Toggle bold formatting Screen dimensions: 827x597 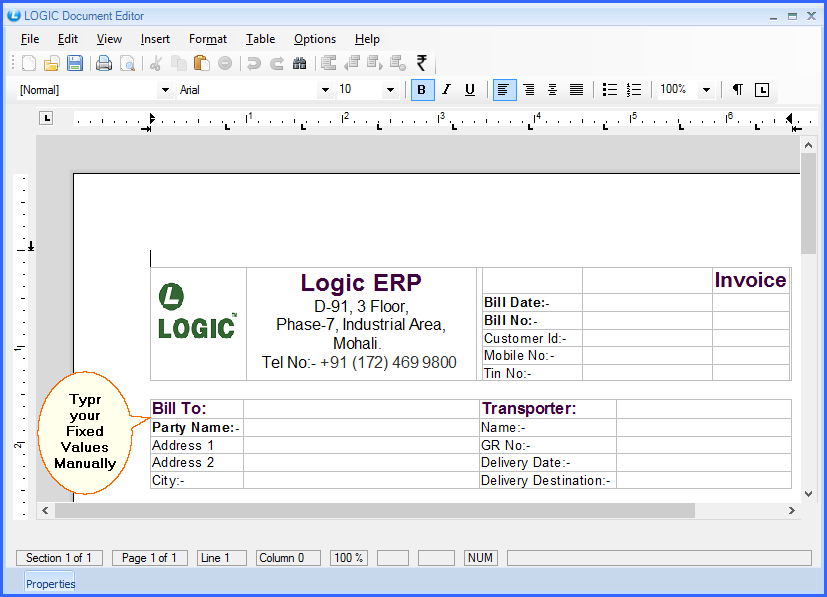(x=422, y=90)
